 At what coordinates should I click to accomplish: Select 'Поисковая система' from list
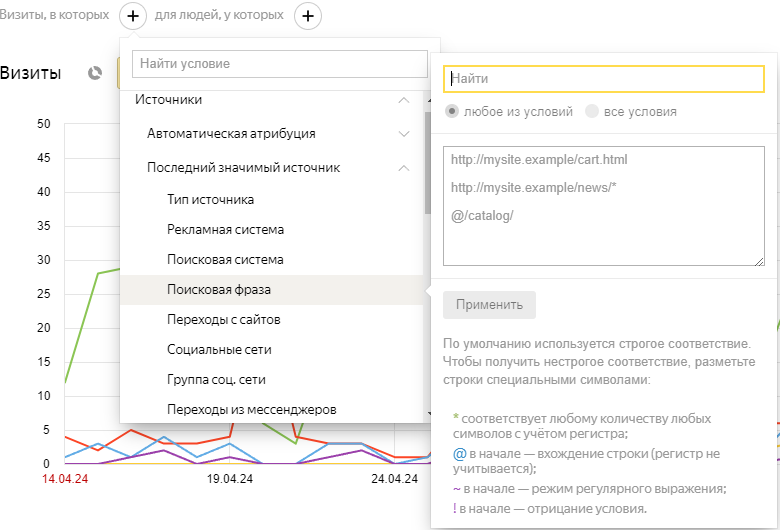click(225, 260)
